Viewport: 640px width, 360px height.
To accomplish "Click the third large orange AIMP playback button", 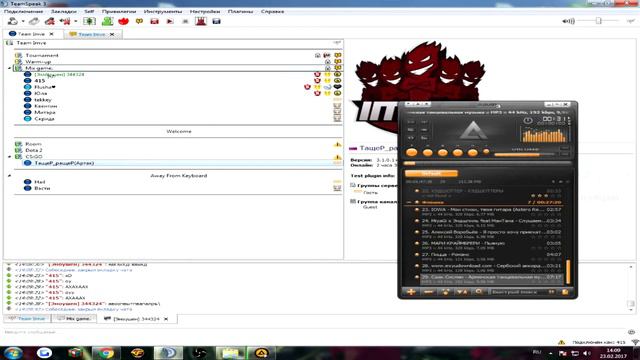I will pos(442,153).
